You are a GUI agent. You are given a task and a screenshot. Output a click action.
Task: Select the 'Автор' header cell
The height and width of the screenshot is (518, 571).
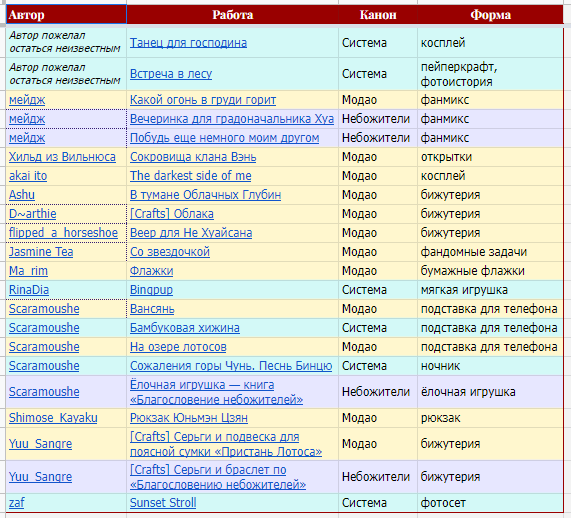(x=66, y=15)
